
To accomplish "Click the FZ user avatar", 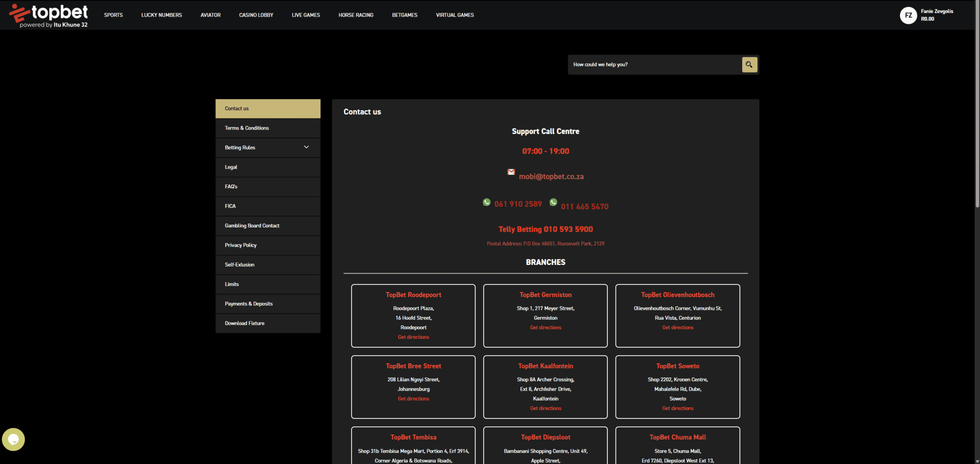I will click(909, 15).
